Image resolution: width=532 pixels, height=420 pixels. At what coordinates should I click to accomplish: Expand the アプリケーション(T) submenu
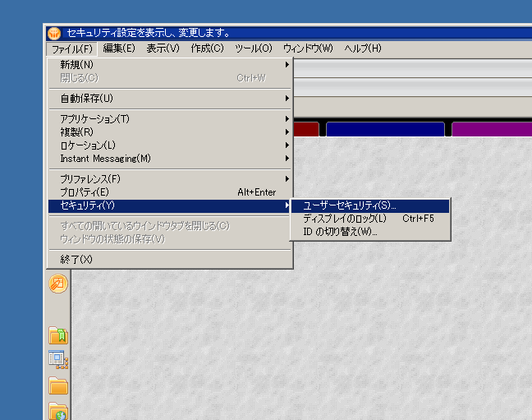tap(170, 119)
